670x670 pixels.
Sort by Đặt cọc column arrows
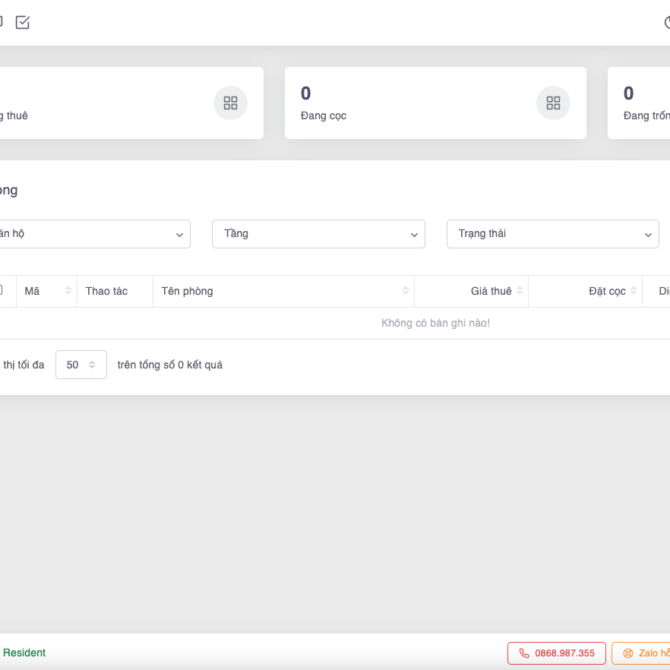634,291
